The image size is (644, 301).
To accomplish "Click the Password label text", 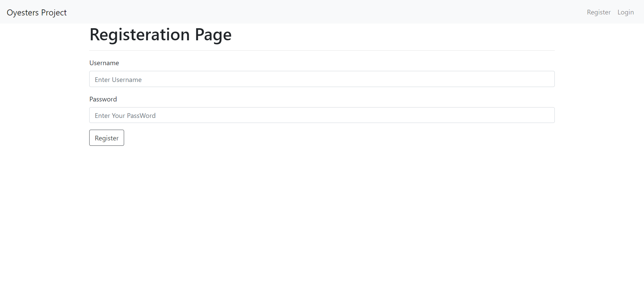I will tap(103, 99).
